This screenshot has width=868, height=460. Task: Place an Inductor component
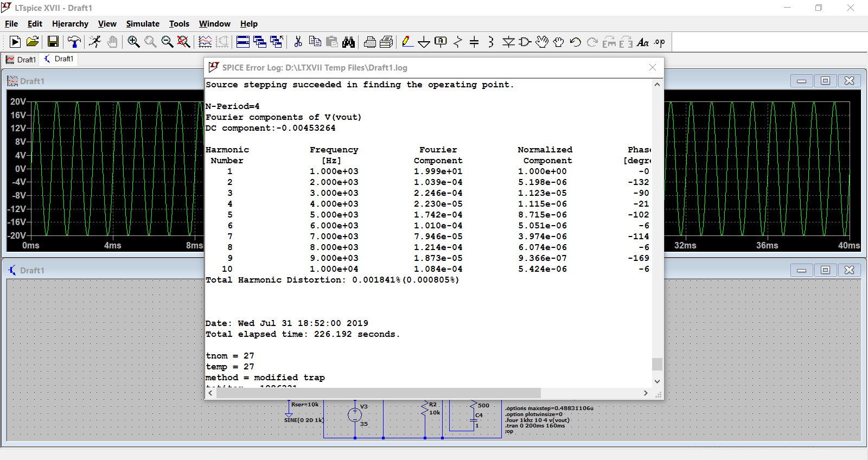491,42
